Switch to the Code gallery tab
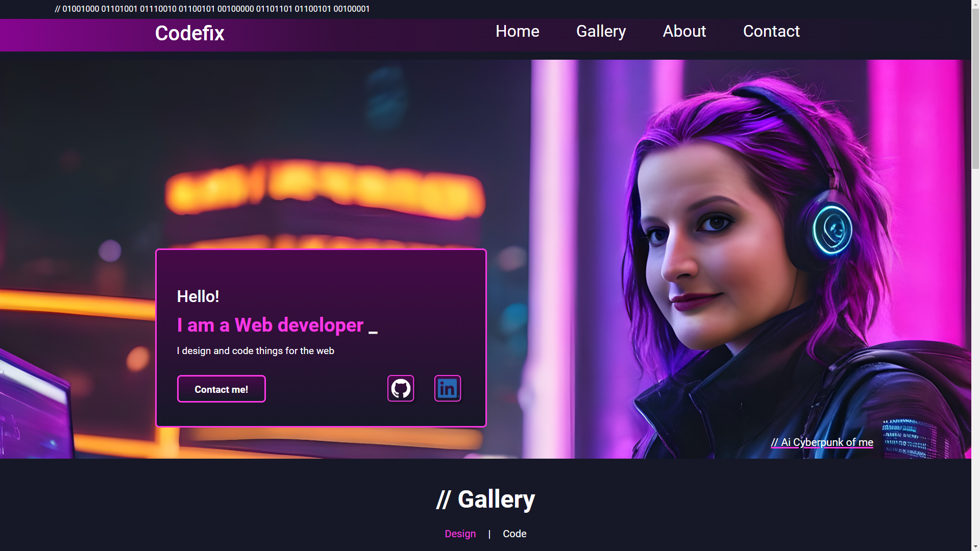Viewport: 980px width, 551px height. click(x=514, y=534)
